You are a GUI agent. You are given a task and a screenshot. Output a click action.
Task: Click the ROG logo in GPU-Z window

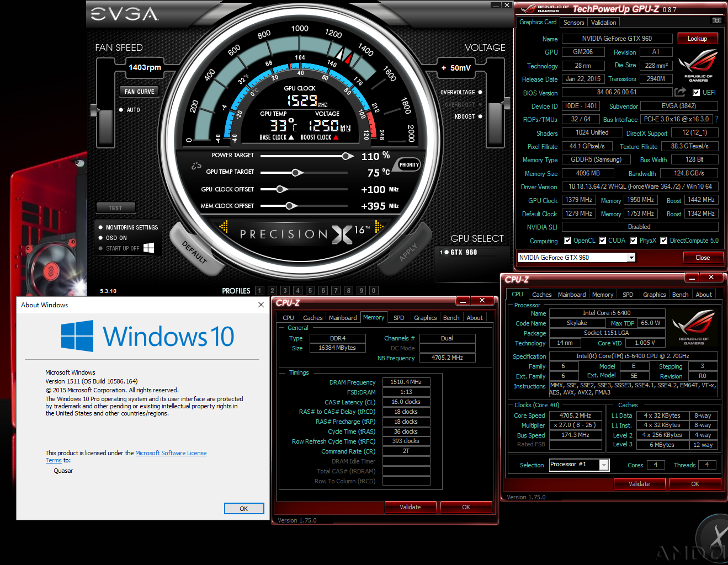pyautogui.click(x=698, y=66)
